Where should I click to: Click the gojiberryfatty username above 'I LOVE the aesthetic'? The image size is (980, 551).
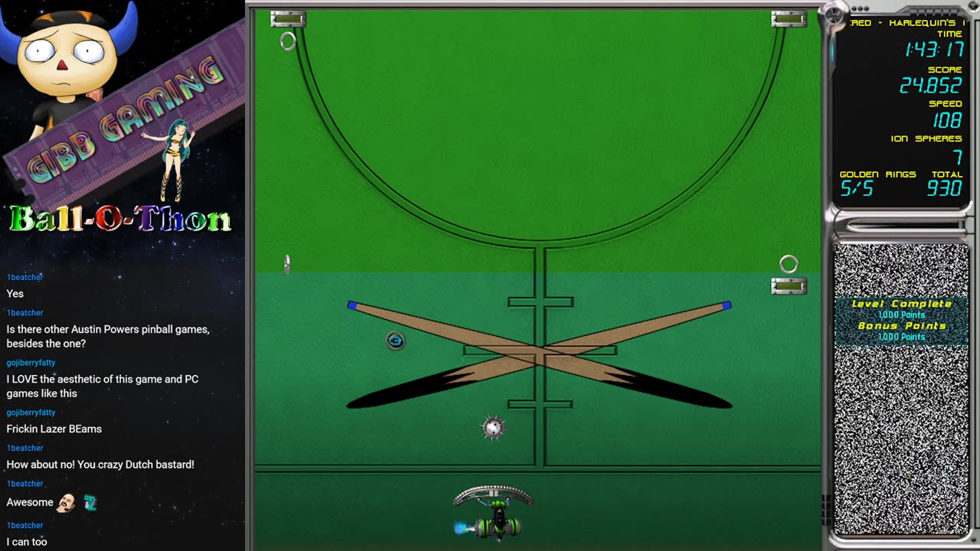[31, 363]
